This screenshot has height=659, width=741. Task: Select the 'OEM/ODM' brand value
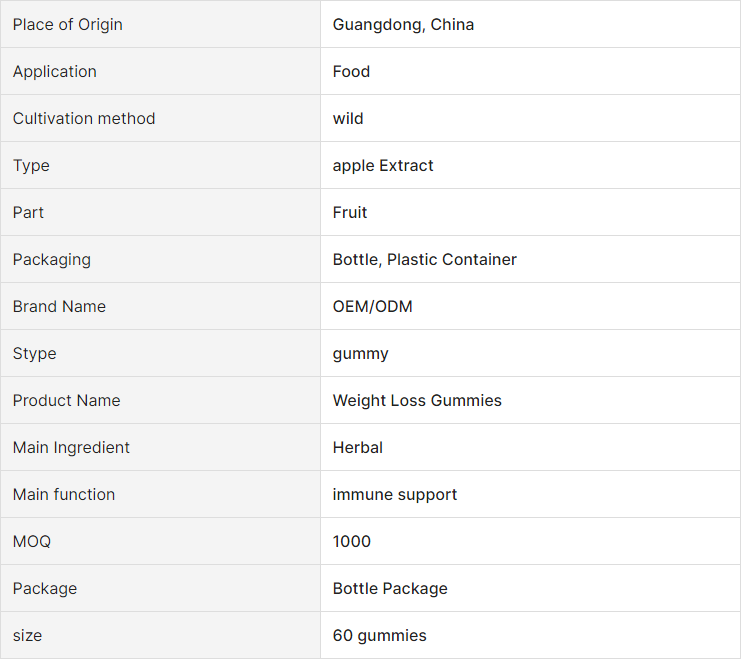(372, 306)
